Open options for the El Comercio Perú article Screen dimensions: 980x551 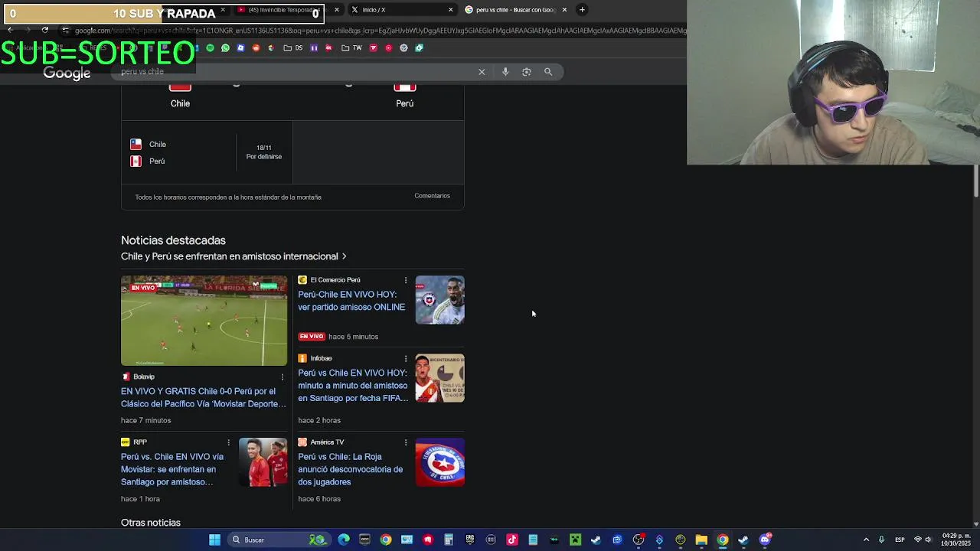(x=406, y=280)
